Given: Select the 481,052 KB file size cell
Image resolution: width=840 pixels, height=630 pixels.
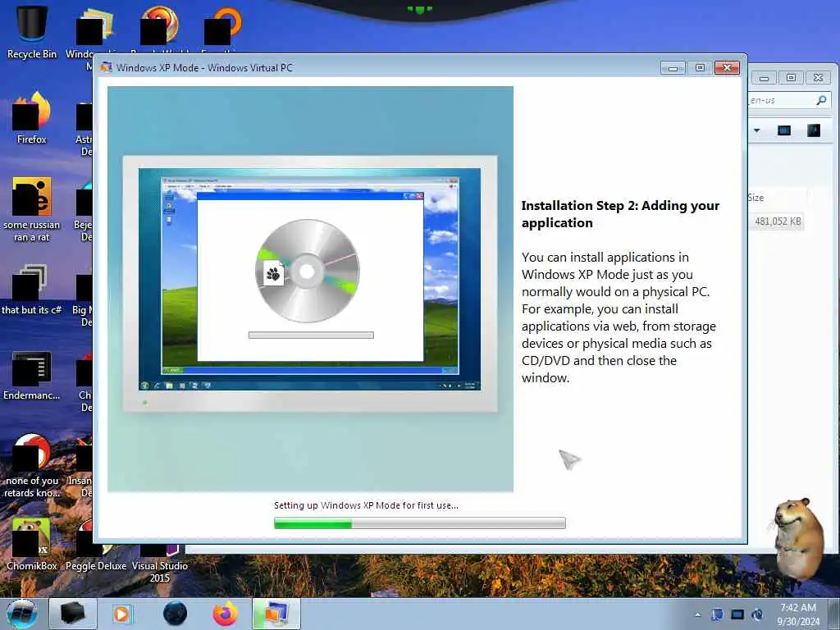Looking at the screenshot, I should 778,221.
